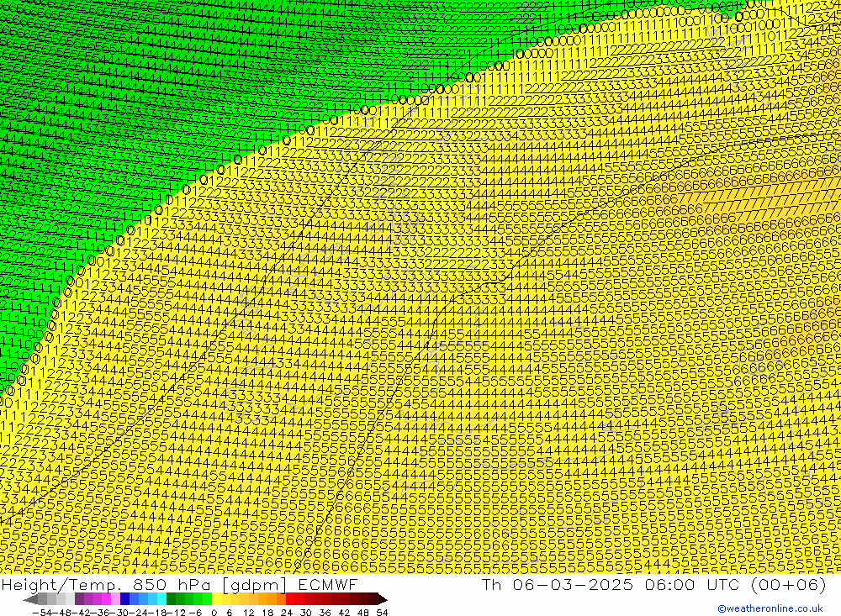This screenshot has height=616, width=841.
Task: Click the '54' legend scale label
Action: coord(382,613)
